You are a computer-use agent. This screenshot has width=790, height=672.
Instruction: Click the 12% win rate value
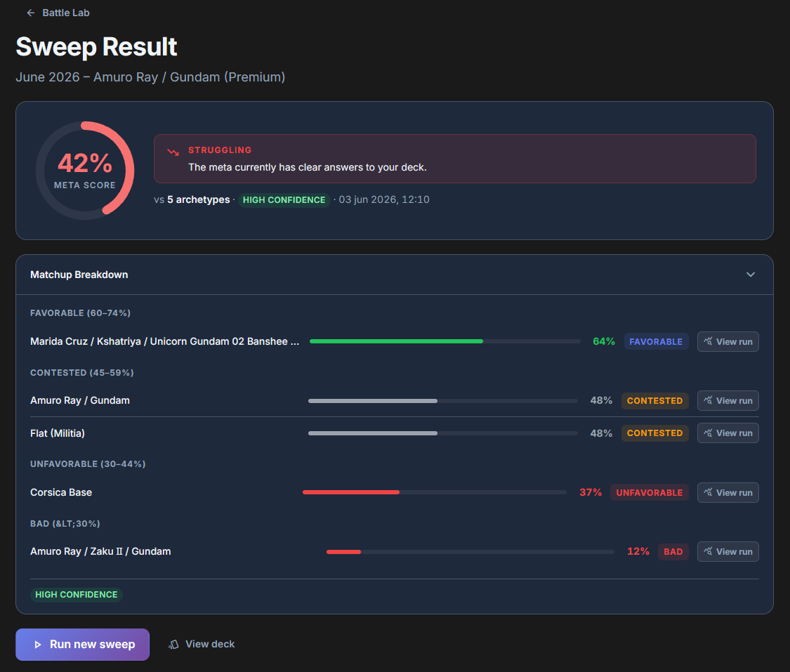[638, 552]
